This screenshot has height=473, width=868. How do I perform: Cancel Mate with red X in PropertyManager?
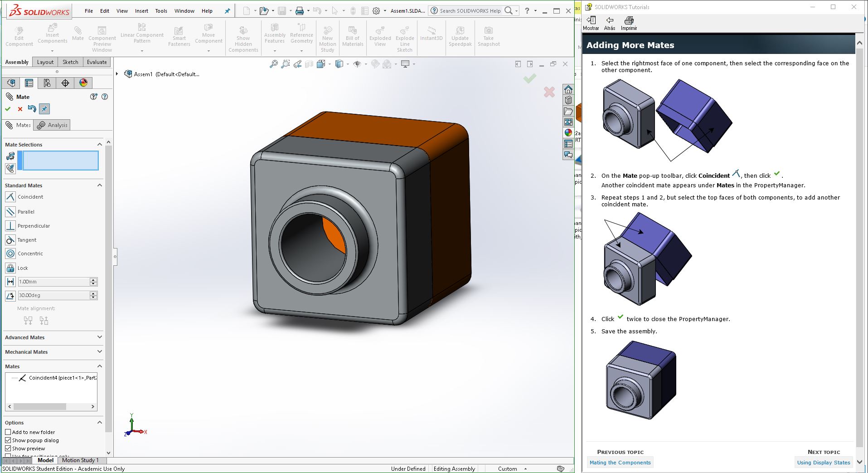(20, 109)
